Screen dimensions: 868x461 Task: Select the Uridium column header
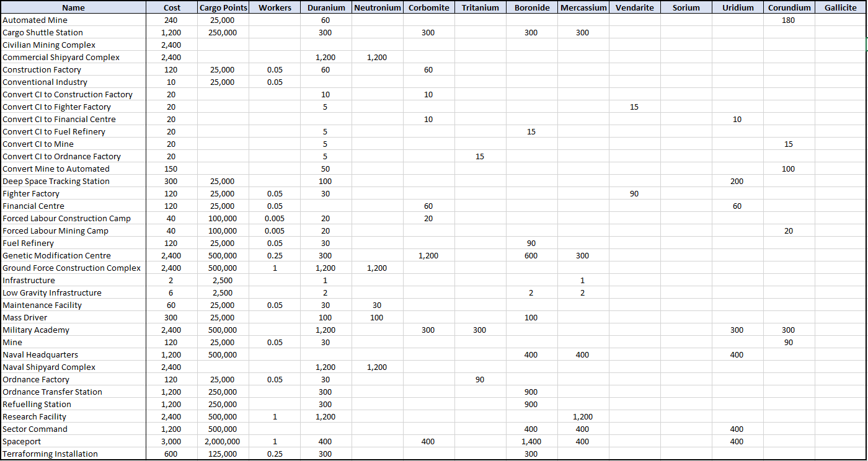click(x=738, y=7)
